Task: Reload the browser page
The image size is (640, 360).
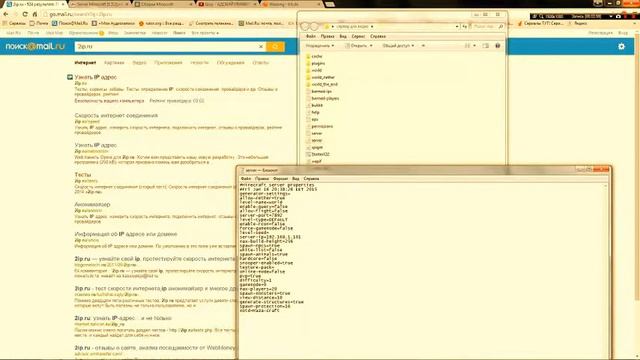Action: (x=25, y=14)
